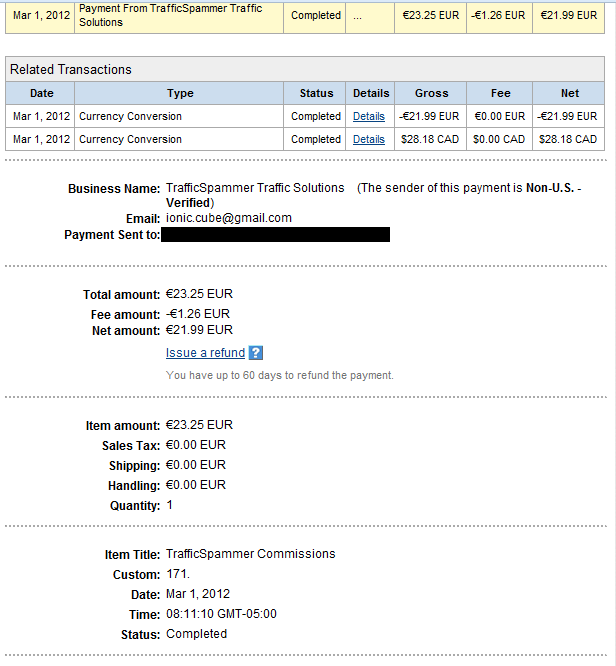Click the €0.00 EUR fee cell in table
Image resolution: width=616 pixels, height=666 pixels.
coord(500,116)
